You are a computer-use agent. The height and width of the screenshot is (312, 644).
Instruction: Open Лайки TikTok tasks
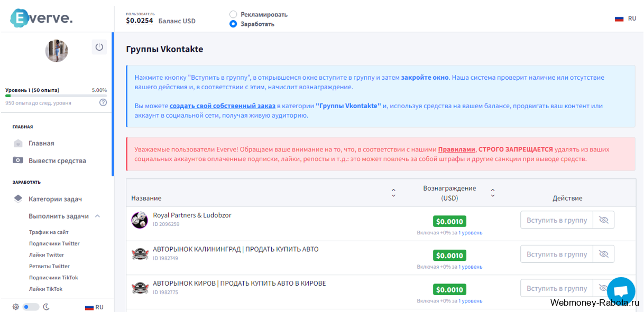click(x=45, y=289)
